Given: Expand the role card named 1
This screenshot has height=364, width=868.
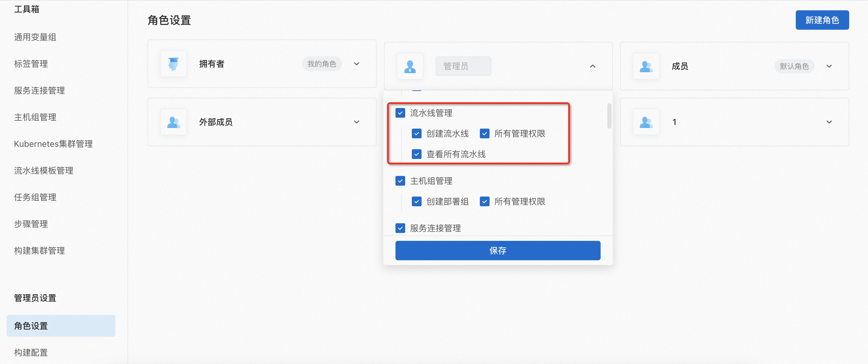Looking at the screenshot, I should point(829,122).
